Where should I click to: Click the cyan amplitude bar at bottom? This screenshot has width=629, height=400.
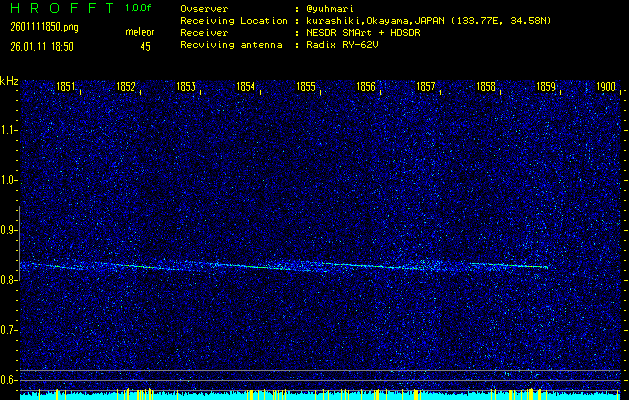pos(300,396)
